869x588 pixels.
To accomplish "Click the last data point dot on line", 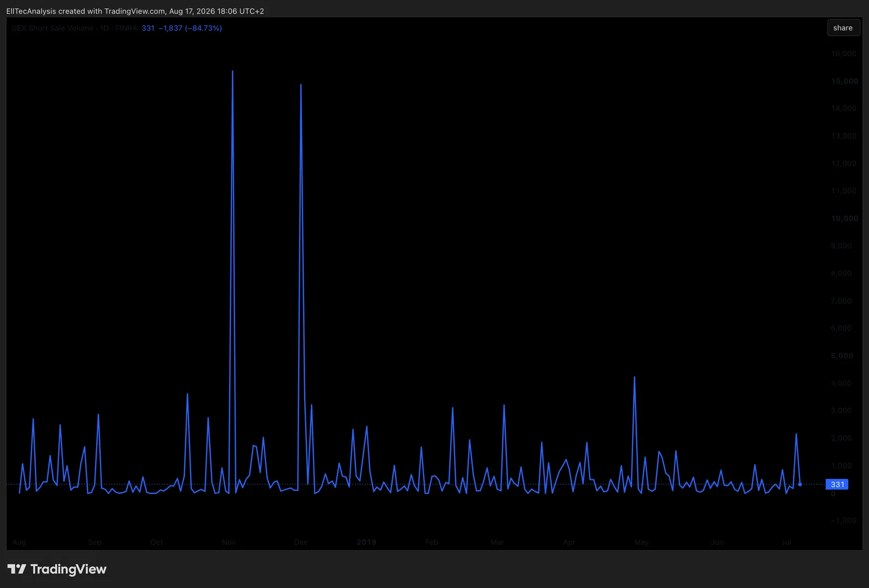I will tap(800, 484).
